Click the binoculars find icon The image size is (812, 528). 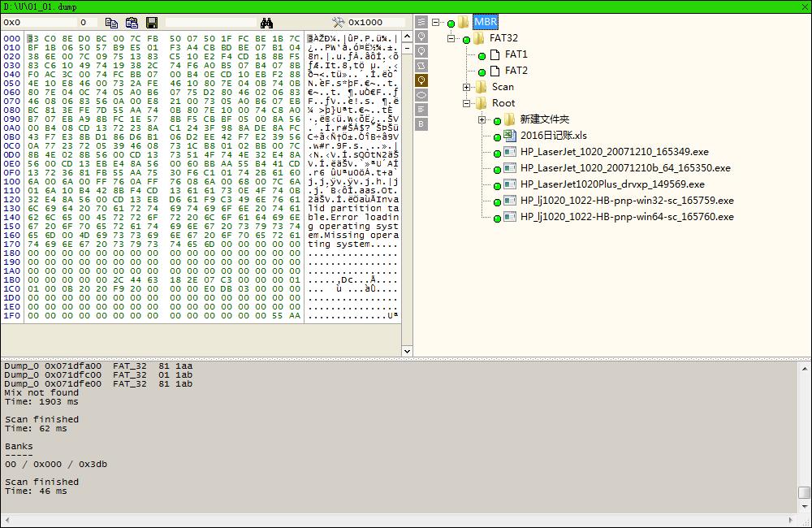pyautogui.click(x=266, y=23)
